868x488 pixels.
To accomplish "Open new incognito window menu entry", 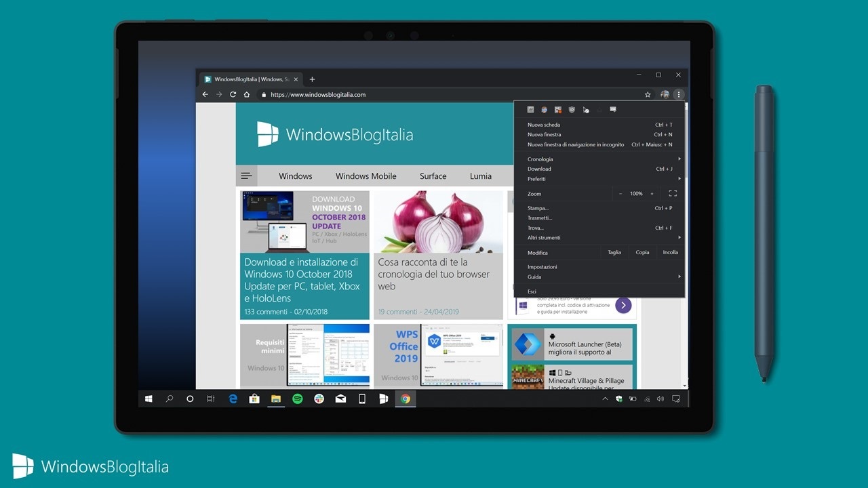I will click(599, 144).
